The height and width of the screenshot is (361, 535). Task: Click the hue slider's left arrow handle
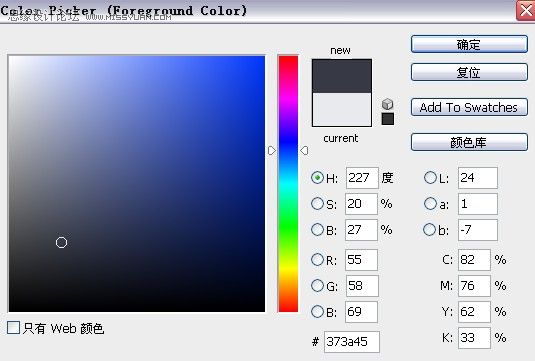(272, 150)
